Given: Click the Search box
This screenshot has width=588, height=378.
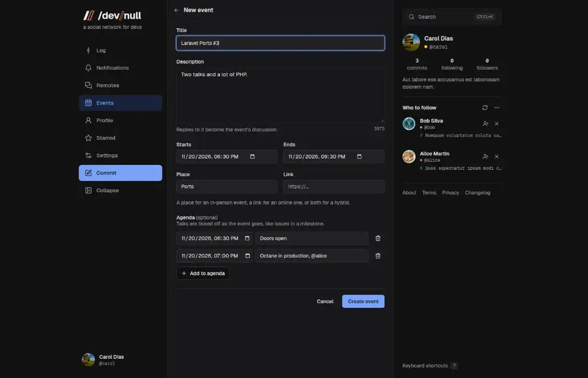Looking at the screenshot, I should [x=452, y=17].
